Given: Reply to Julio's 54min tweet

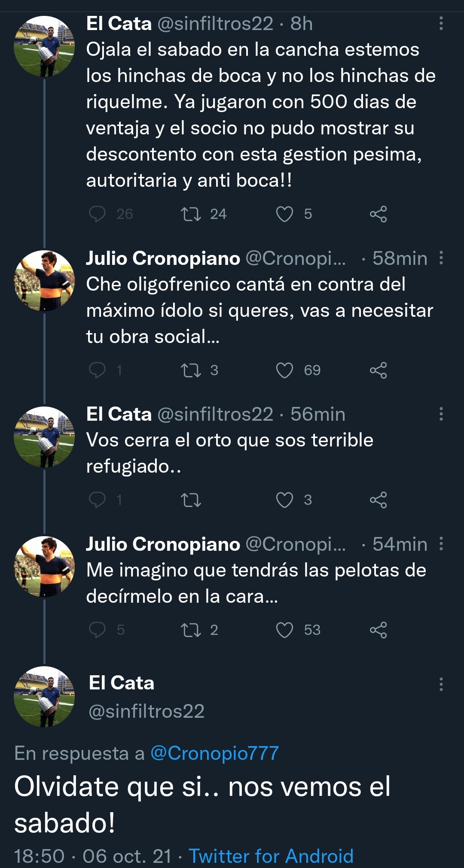Looking at the screenshot, I should [97, 630].
